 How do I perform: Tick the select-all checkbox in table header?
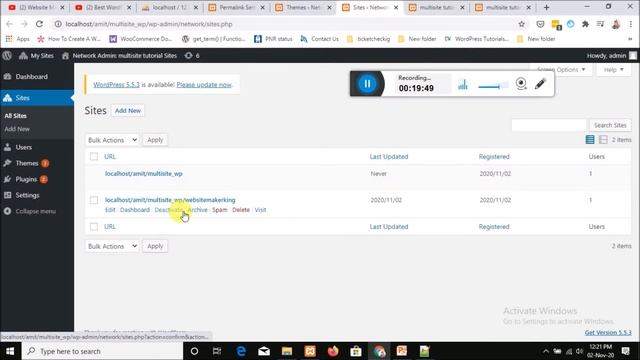click(x=94, y=157)
